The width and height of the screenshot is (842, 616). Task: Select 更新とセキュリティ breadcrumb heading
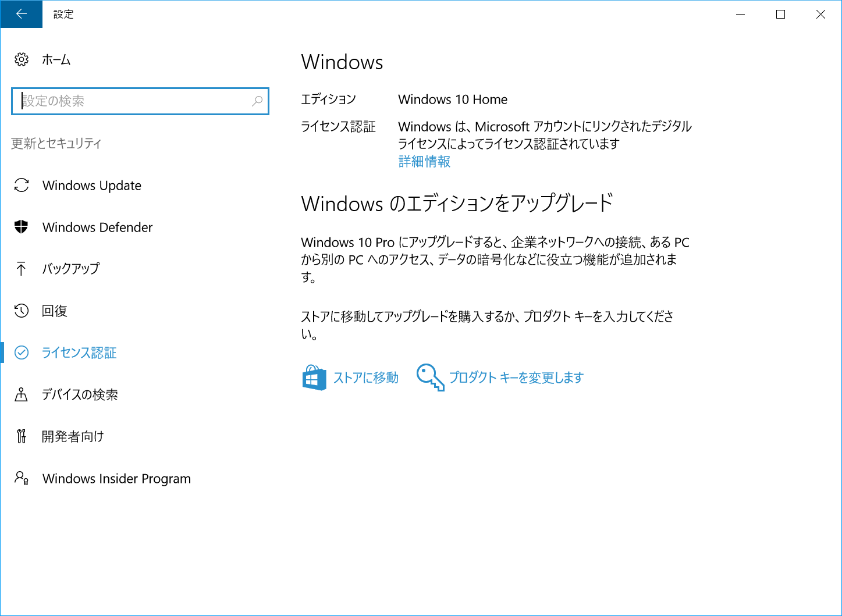[x=55, y=143]
